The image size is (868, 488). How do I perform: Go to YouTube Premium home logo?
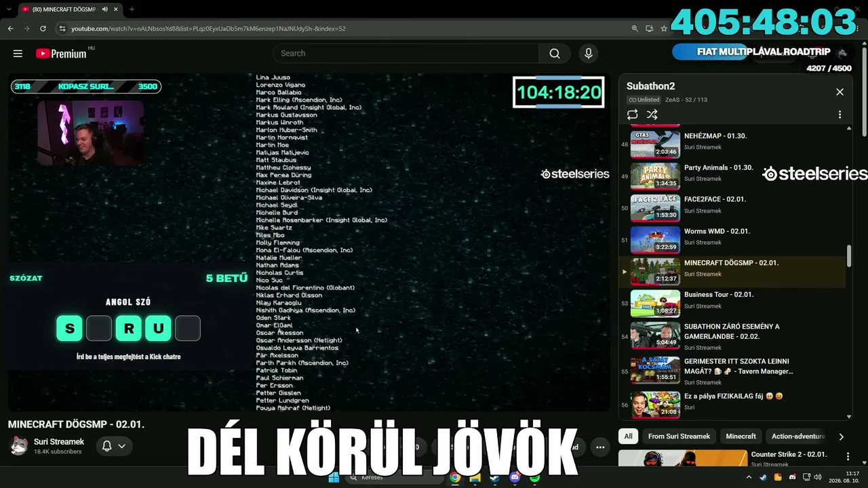tap(62, 54)
